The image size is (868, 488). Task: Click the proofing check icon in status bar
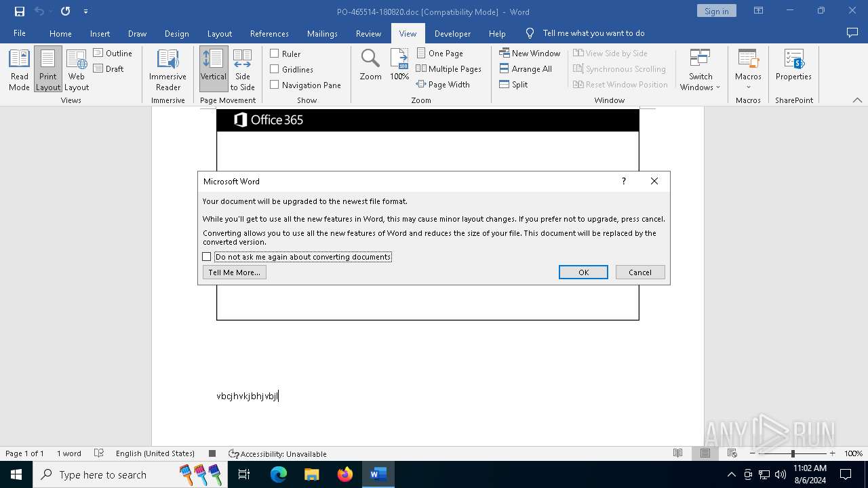pos(99,453)
